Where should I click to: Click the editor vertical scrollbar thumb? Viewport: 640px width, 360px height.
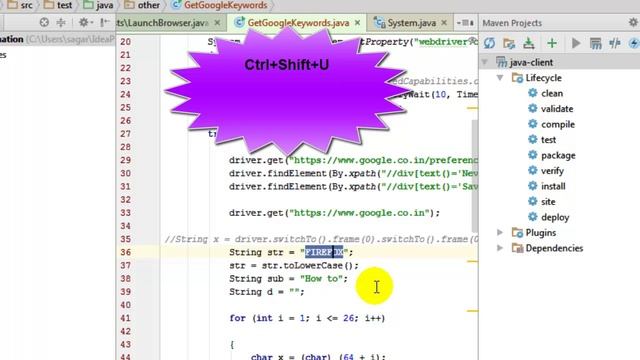474,176
